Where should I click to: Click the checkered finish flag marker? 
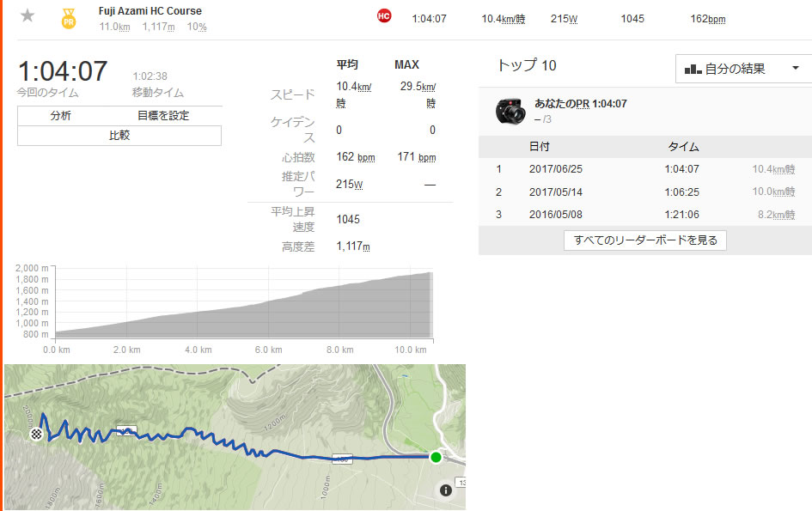[x=37, y=435]
